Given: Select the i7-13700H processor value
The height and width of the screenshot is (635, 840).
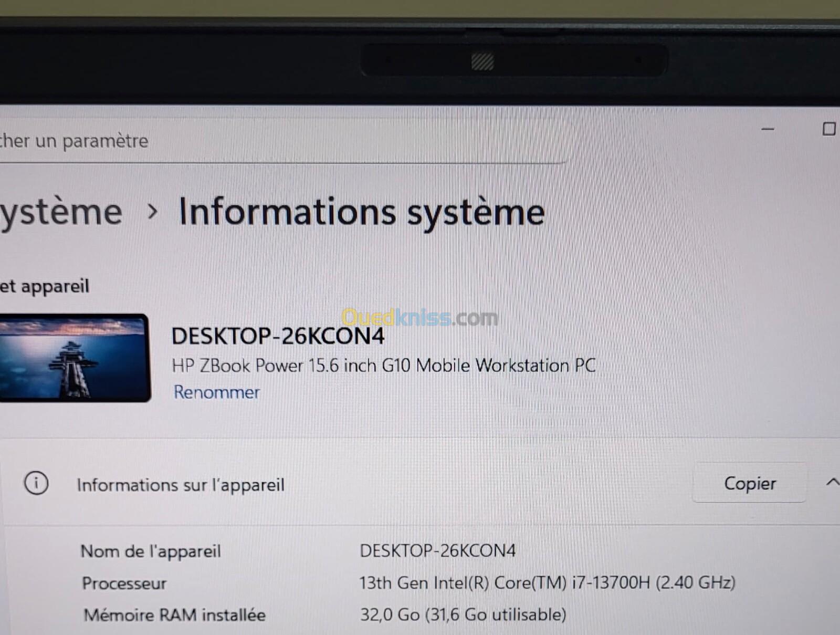Looking at the screenshot, I should tap(547, 582).
